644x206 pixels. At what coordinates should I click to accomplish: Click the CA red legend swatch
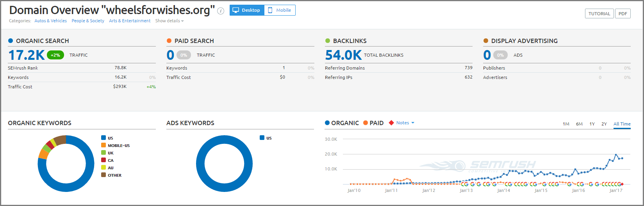[x=103, y=160]
